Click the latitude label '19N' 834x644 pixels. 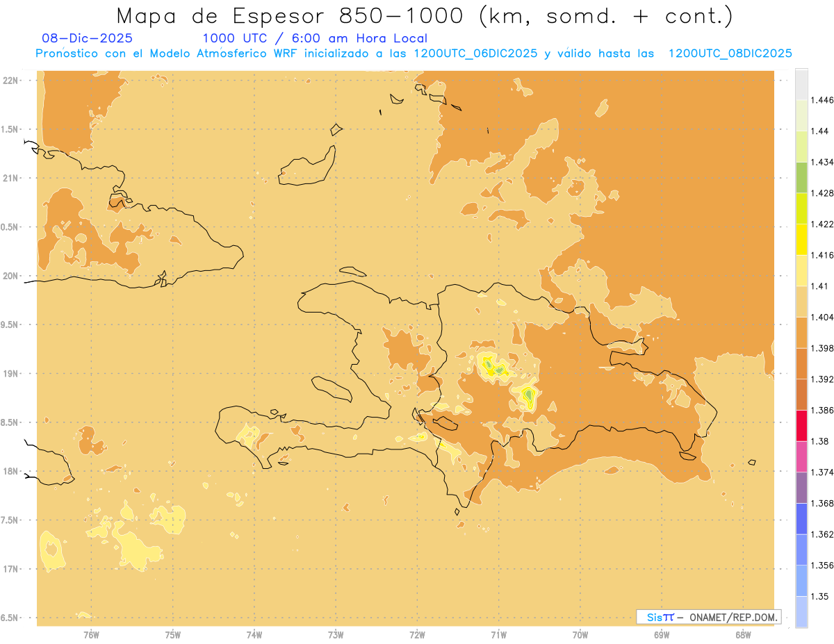10,373
